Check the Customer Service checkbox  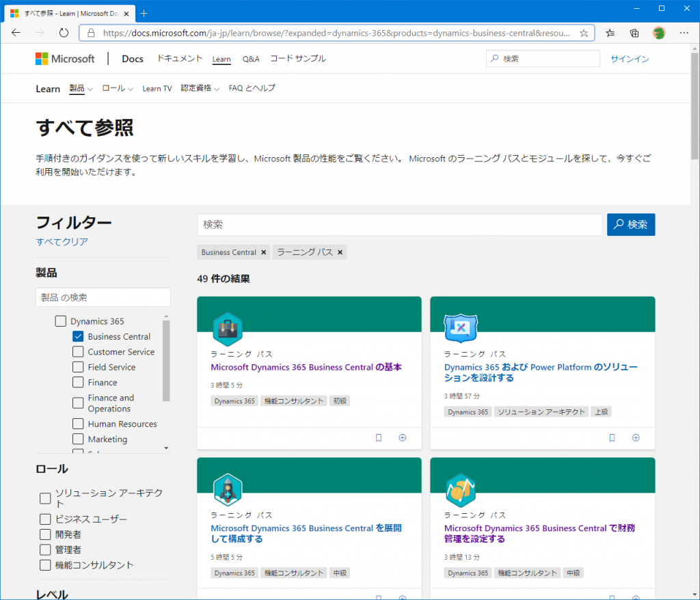click(78, 352)
